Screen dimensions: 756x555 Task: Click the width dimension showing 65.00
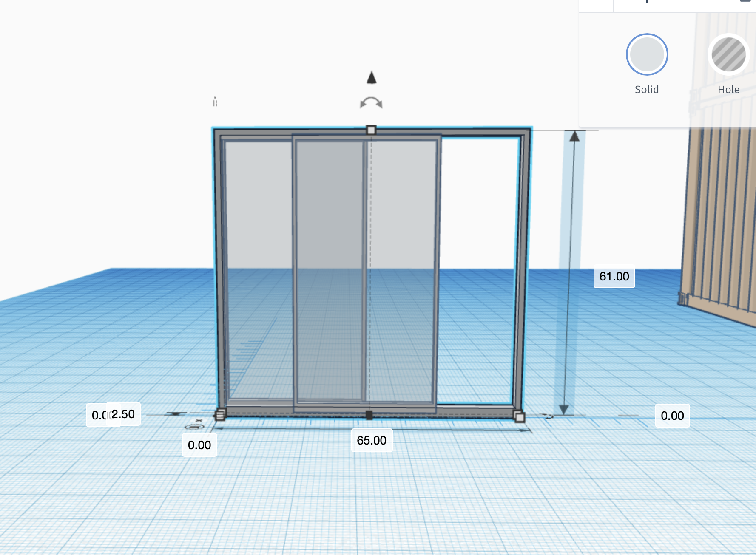click(372, 441)
